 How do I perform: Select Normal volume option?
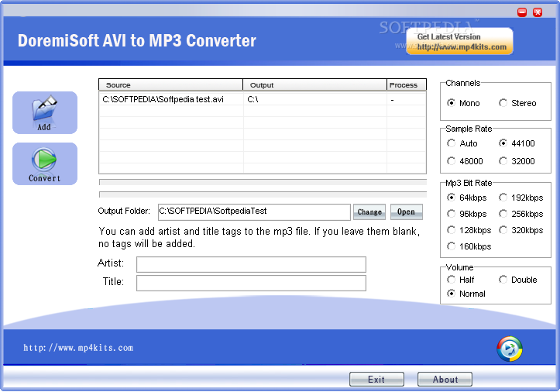tap(466, 294)
